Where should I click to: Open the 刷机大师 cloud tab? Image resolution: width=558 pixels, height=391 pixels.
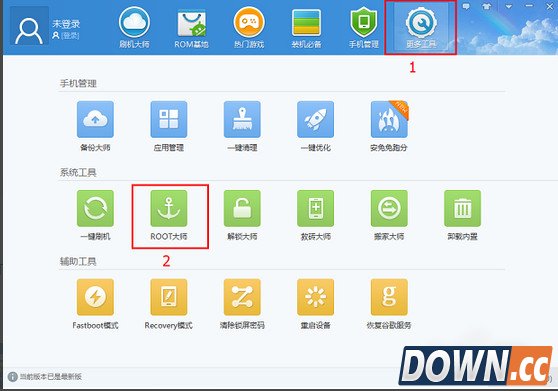tap(134, 27)
